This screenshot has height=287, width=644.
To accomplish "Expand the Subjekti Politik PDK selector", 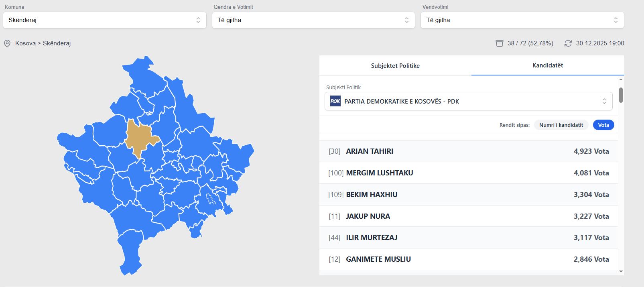I will point(468,101).
